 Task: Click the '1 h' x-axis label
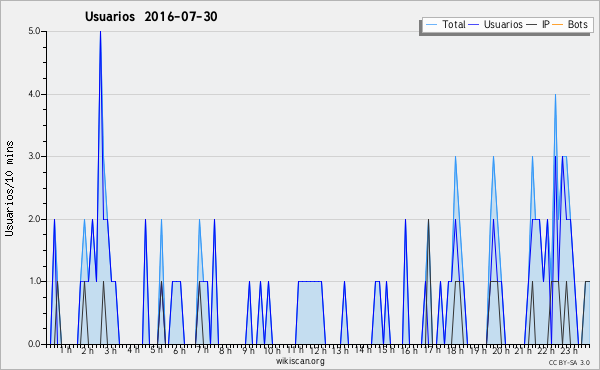point(65,350)
